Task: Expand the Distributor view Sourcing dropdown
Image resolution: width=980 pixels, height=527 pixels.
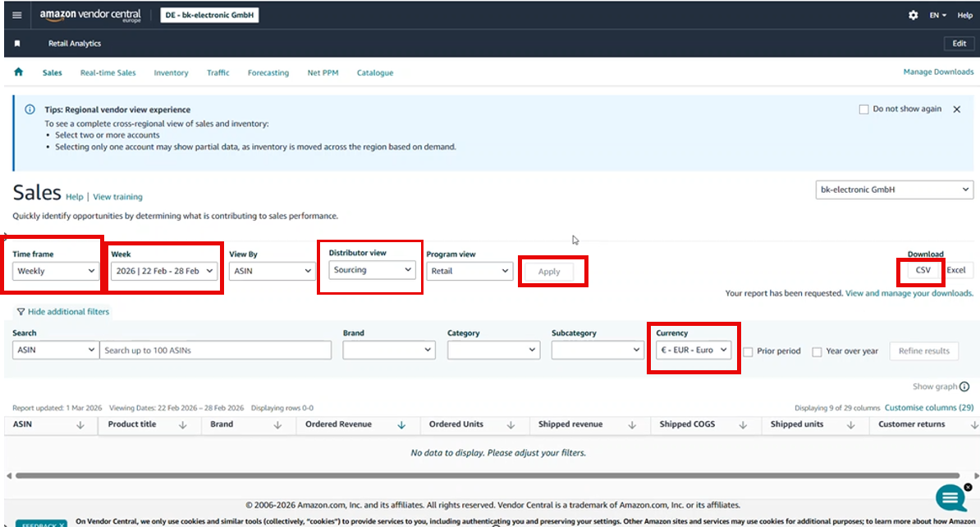Action: [x=372, y=270]
